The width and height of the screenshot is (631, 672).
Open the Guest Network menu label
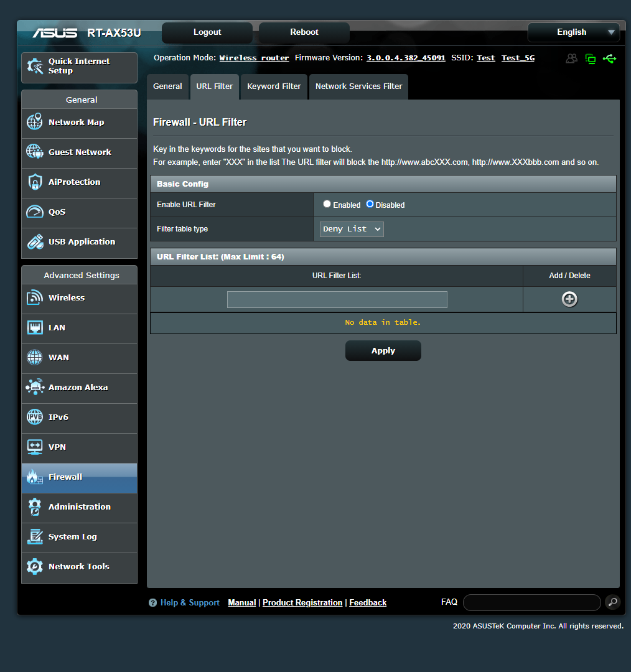pos(80,152)
